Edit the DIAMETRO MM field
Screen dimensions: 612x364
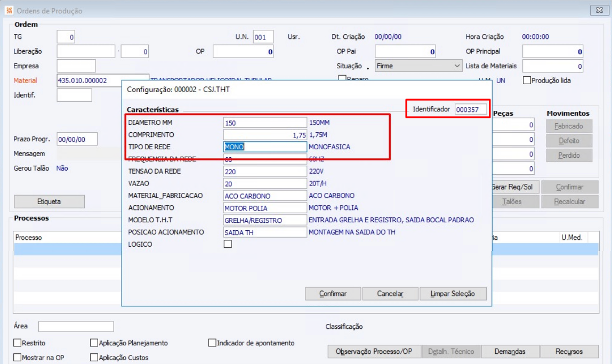pos(265,123)
